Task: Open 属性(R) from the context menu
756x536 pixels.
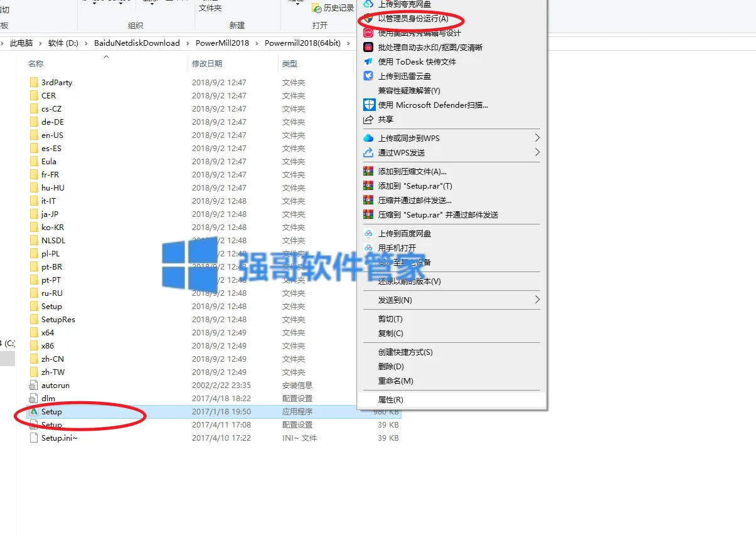Action: click(390, 400)
